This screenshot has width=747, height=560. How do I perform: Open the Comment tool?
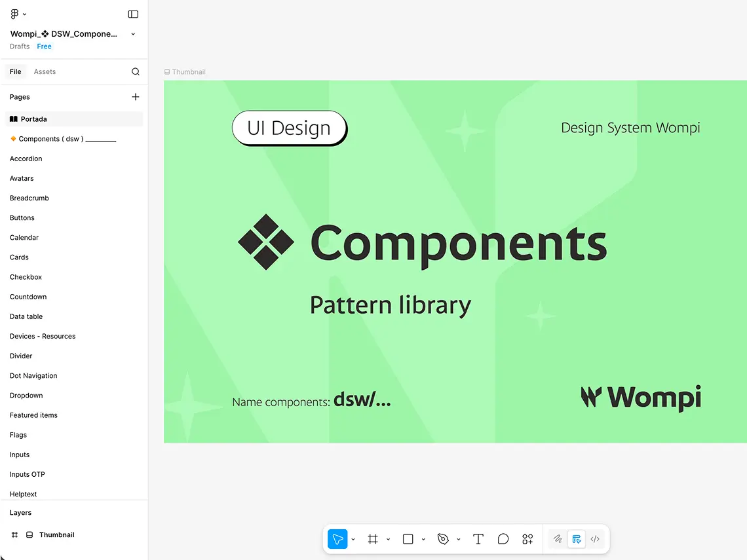coord(503,538)
